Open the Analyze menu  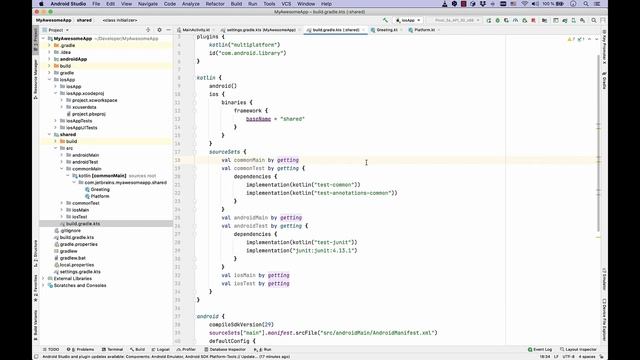tap(191, 4)
